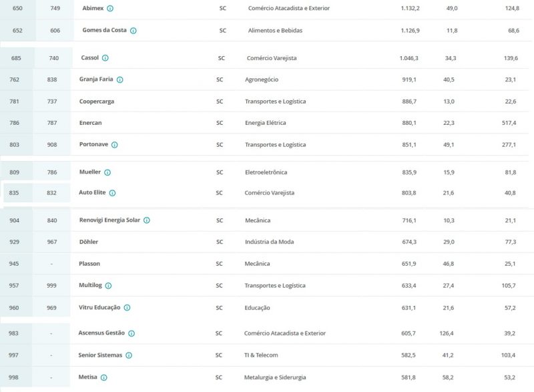
Task: Open the Döhler company row name
Action: pos(88,242)
